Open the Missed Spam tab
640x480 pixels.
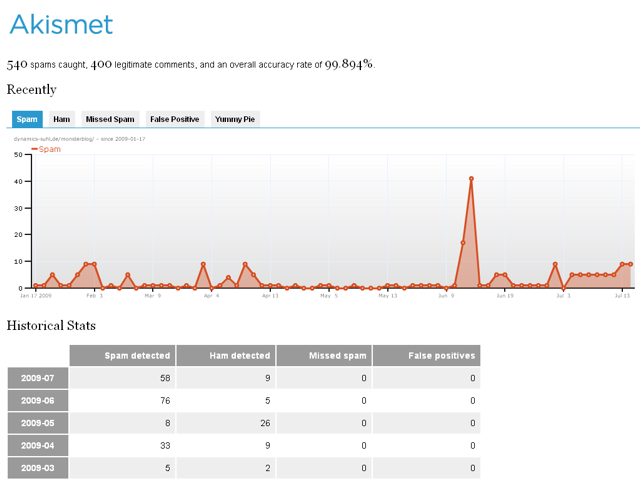[x=110, y=119]
